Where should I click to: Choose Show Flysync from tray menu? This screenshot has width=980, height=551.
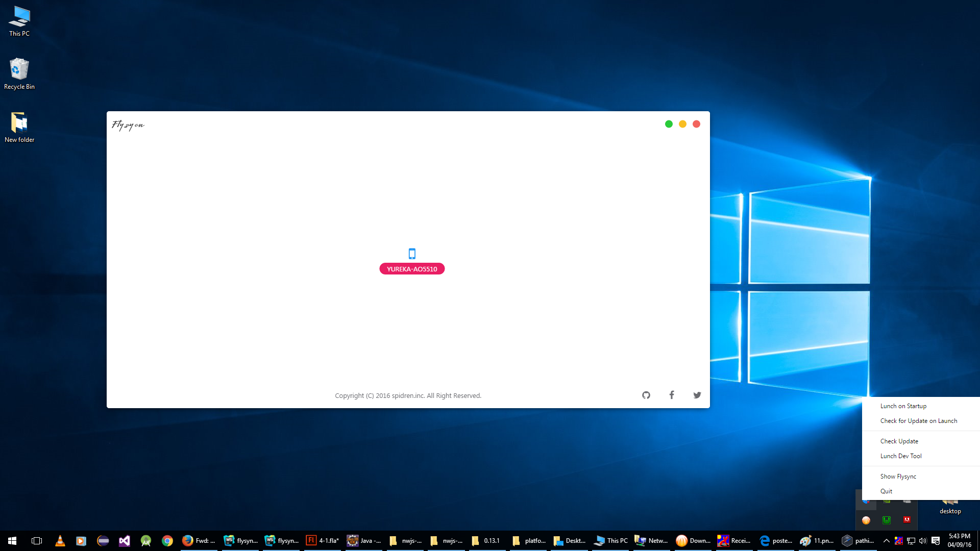[x=898, y=477]
